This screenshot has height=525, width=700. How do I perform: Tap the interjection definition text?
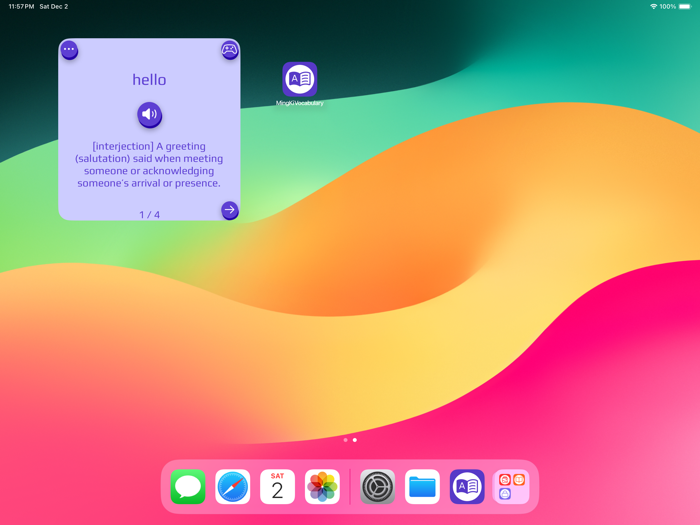(149, 165)
